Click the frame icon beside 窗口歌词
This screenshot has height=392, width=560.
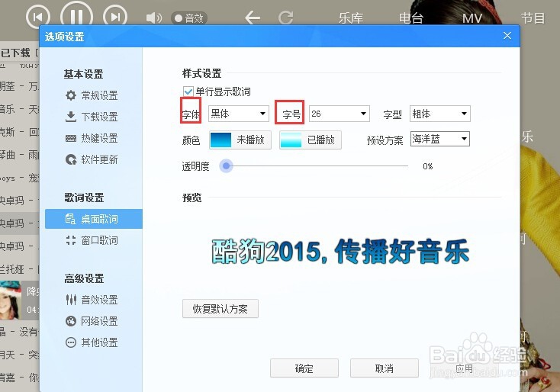point(71,240)
